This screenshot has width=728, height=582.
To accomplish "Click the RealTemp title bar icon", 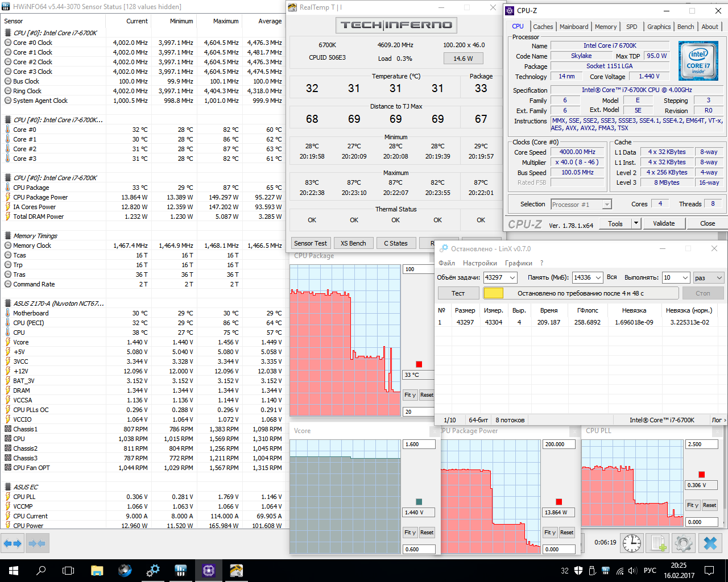I will coord(292,7).
